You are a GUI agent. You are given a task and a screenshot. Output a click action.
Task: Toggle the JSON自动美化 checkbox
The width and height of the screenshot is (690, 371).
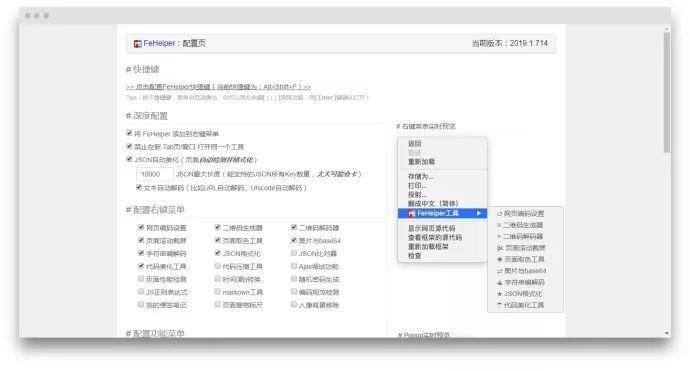coord(129,159)
